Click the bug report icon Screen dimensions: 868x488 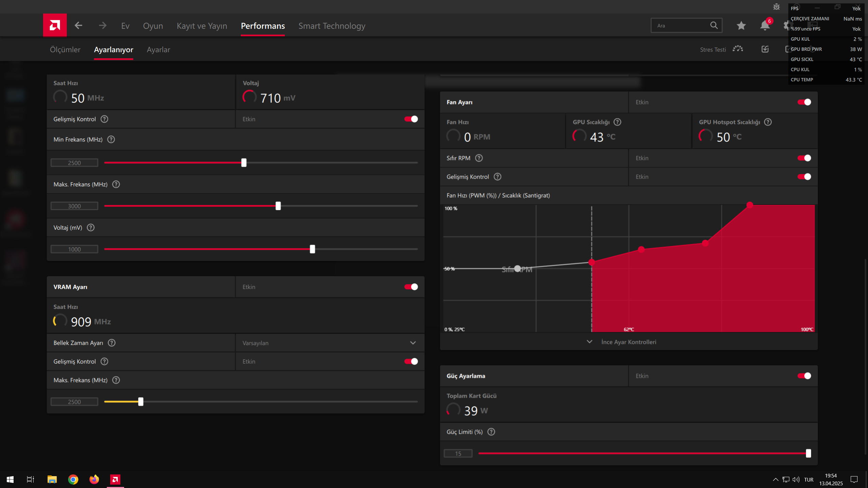coord(776,7)
